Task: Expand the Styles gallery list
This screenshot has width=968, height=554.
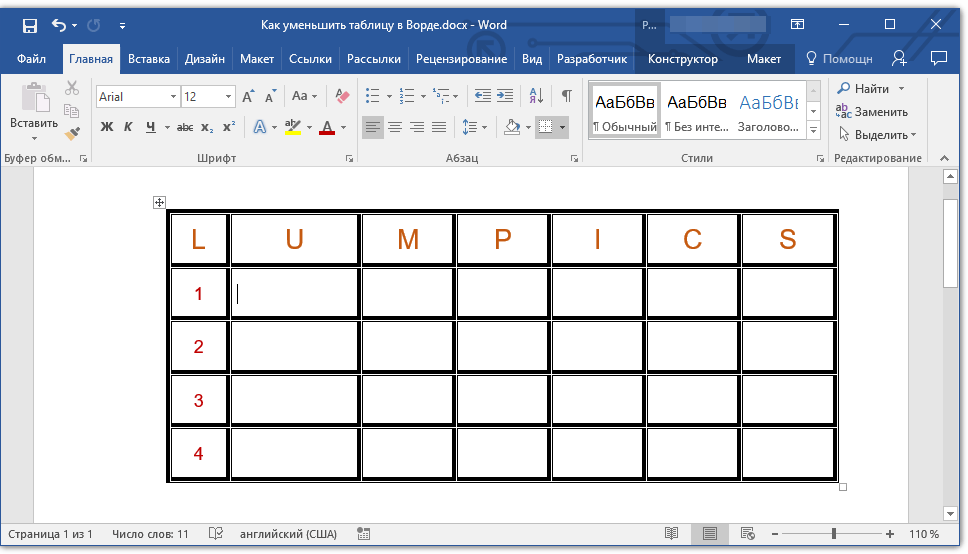Action: [813, 131]
